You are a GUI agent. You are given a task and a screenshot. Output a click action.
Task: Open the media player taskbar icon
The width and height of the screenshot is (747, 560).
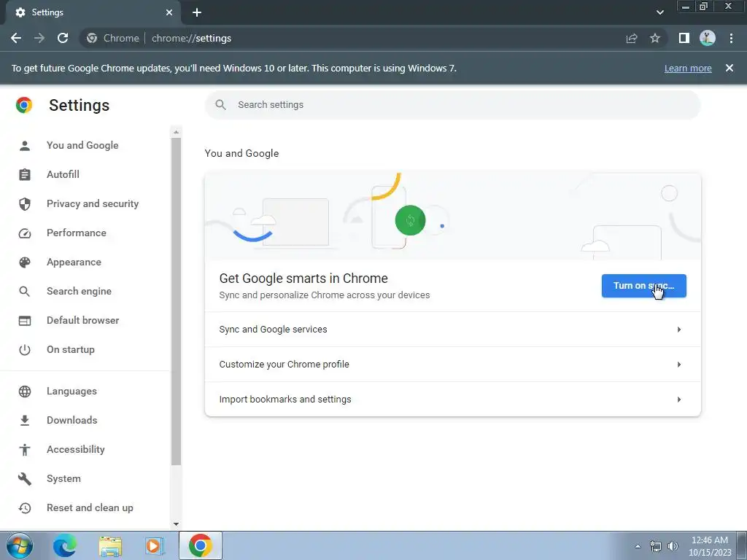coord(154,545)
